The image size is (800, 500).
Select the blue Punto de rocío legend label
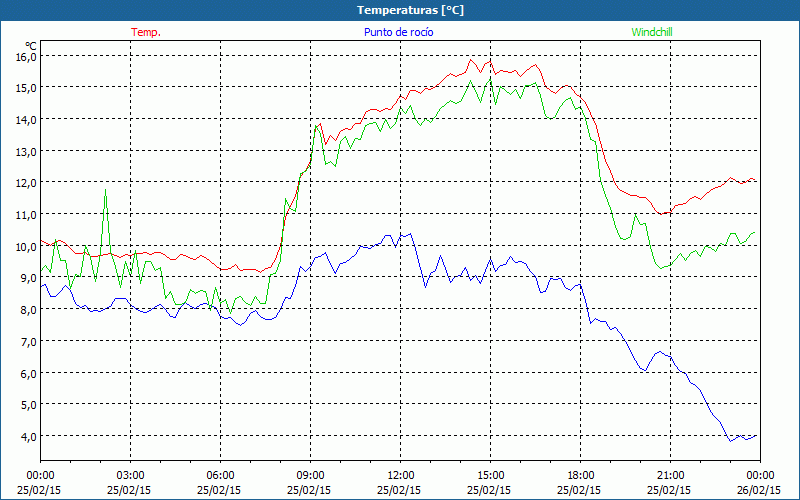pos(398,32)
